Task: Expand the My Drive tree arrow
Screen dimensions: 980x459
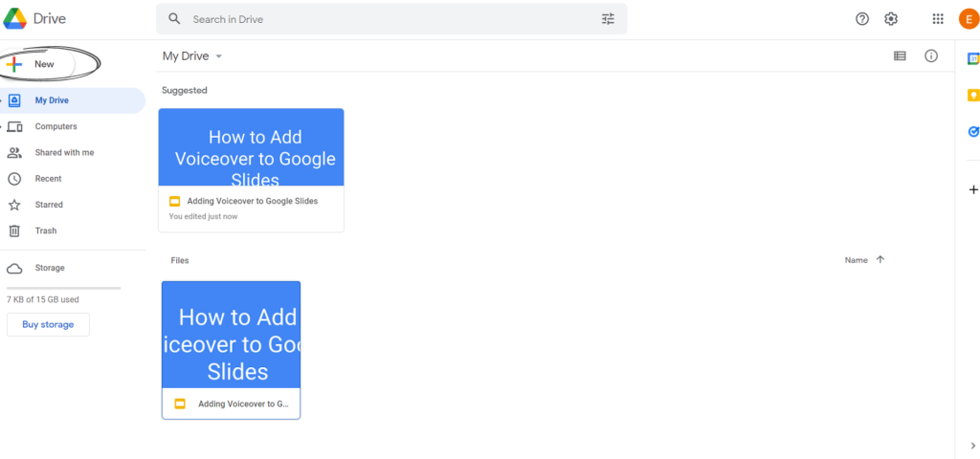Action: click(x=1, y=100)
